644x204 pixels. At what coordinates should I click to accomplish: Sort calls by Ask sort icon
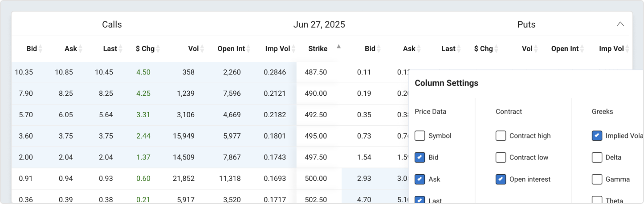(x=81, y=49)
